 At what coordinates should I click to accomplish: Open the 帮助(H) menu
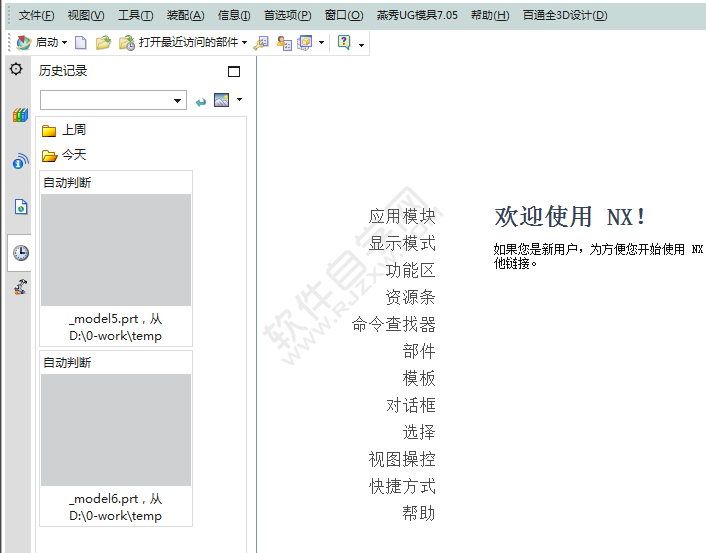pos(490,15)
